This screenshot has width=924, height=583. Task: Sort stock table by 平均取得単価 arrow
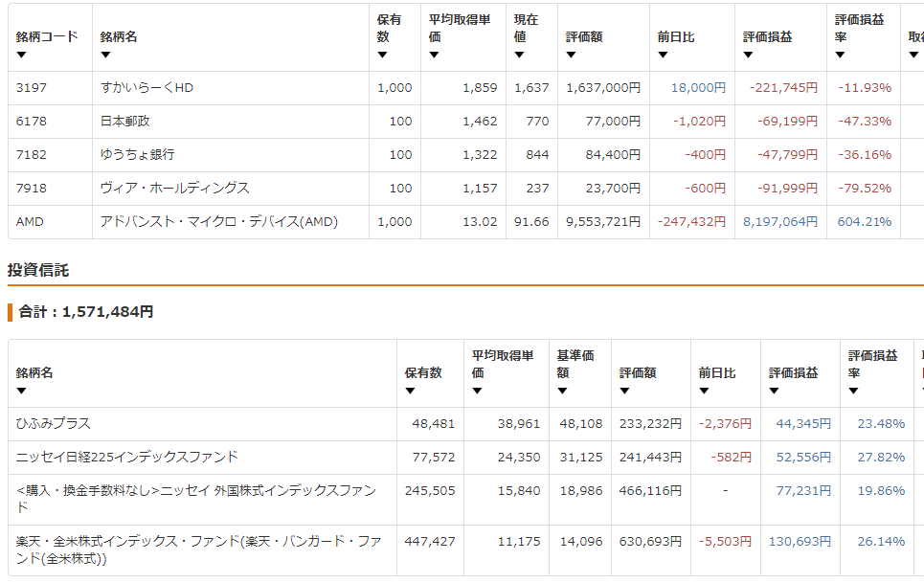click(434, 55)
